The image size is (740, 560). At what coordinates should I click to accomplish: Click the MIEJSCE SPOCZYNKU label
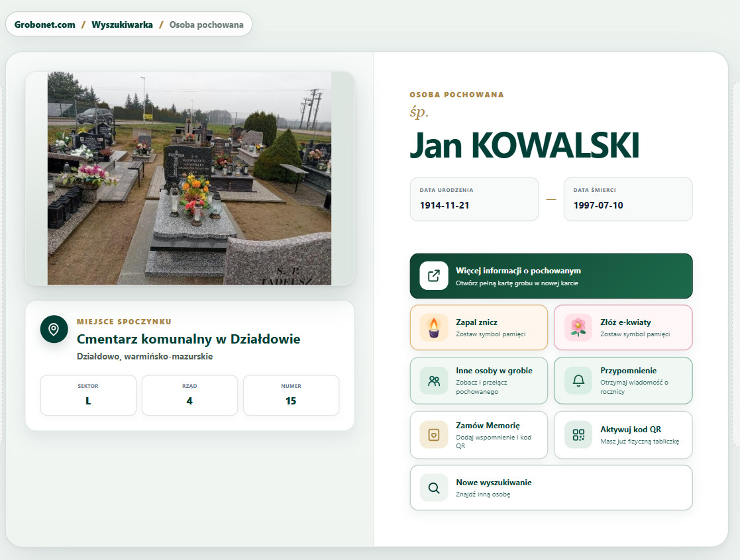pos(124,322)
